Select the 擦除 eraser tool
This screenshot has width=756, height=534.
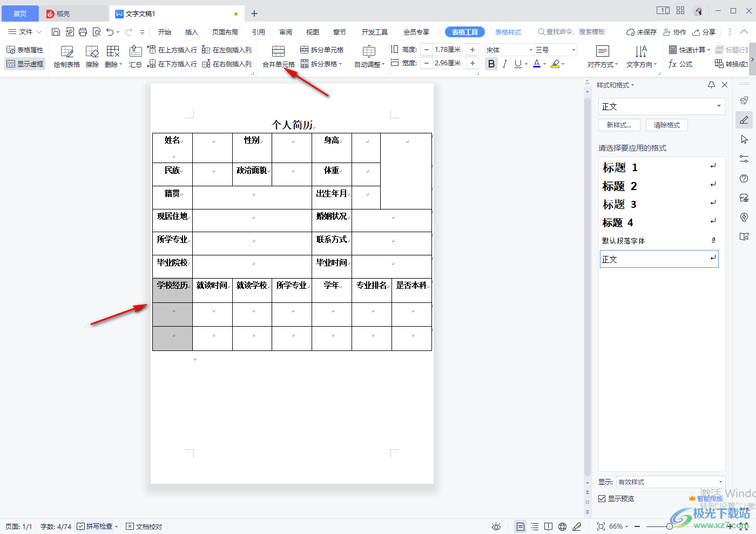pyautogui.click(x=92, y=57)
